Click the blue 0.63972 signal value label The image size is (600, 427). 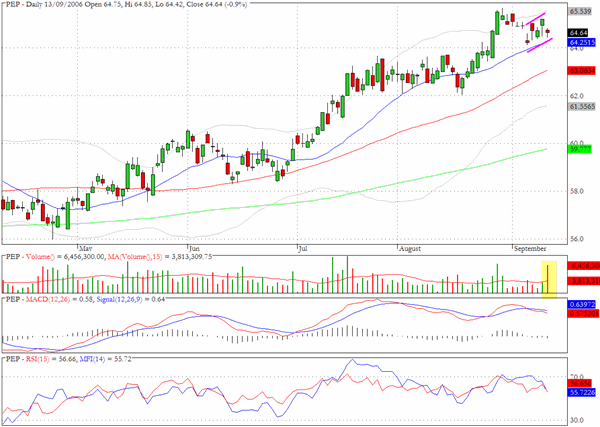click(582, 304)
